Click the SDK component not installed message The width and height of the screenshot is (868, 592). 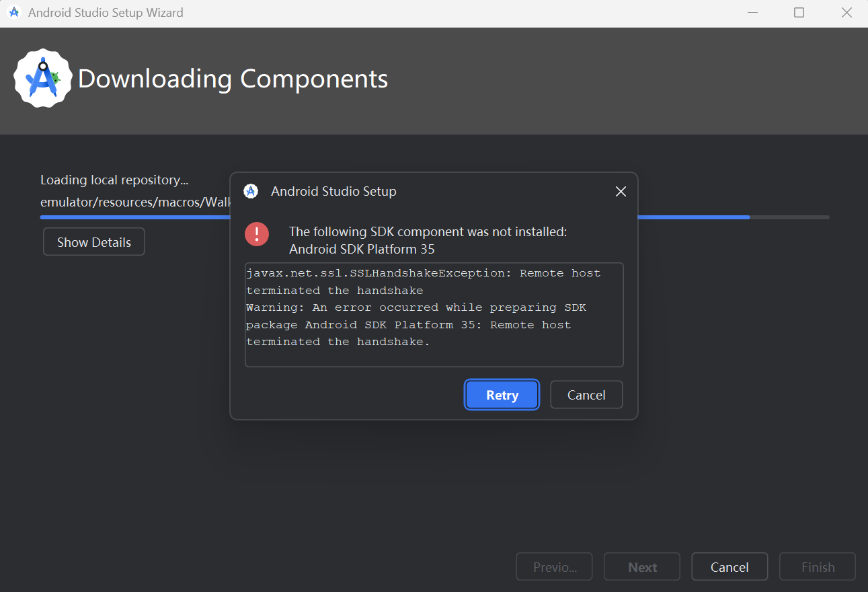pyautogui.click(x=428, y=240)
